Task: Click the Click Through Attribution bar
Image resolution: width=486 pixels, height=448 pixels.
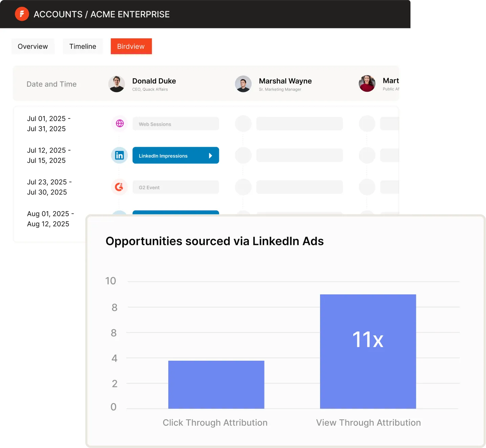Action: tap(216, 384)
